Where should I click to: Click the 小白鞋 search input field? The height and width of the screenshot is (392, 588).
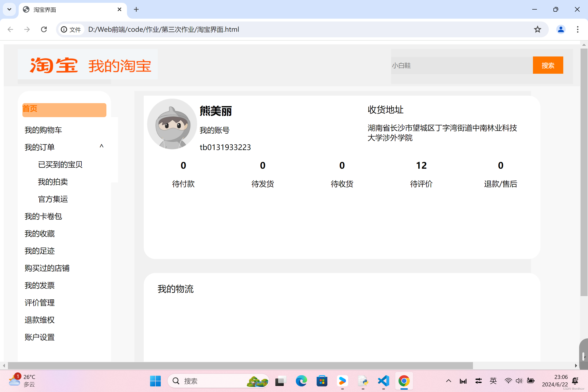coord(462,66)
